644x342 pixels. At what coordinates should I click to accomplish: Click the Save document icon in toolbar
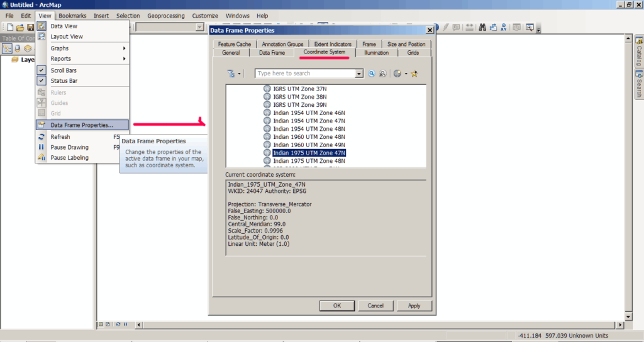(30, 28)
